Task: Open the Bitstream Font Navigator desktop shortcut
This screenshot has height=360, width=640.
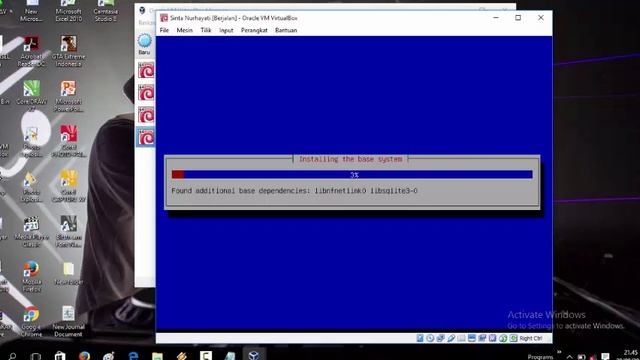Action: (x=69, y=232)
